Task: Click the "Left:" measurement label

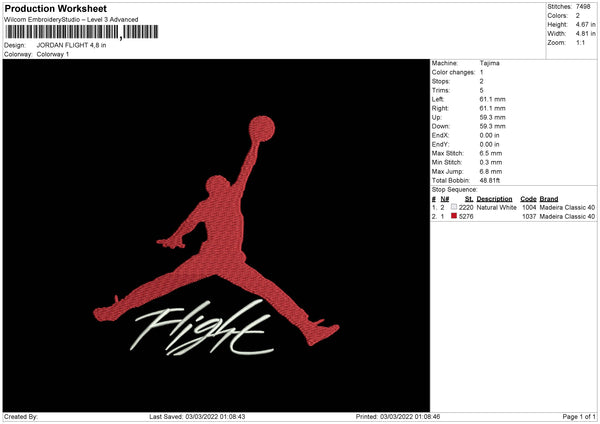Action: pyautogui.click(x=438, y=99)
